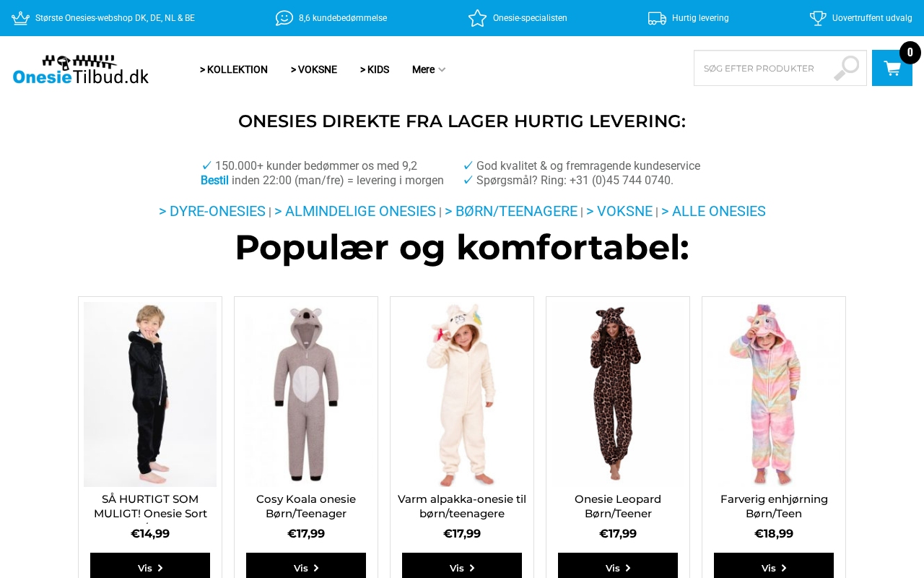Follow the ALMINDELIGE ONESIES link
The image size is (924, 578).
[355, 211]
